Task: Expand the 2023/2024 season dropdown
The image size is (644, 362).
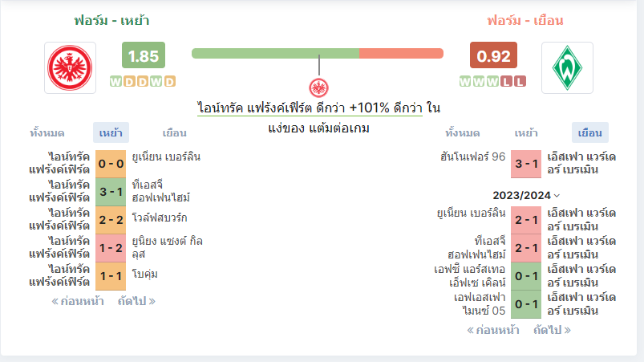Action: point(526,195)
